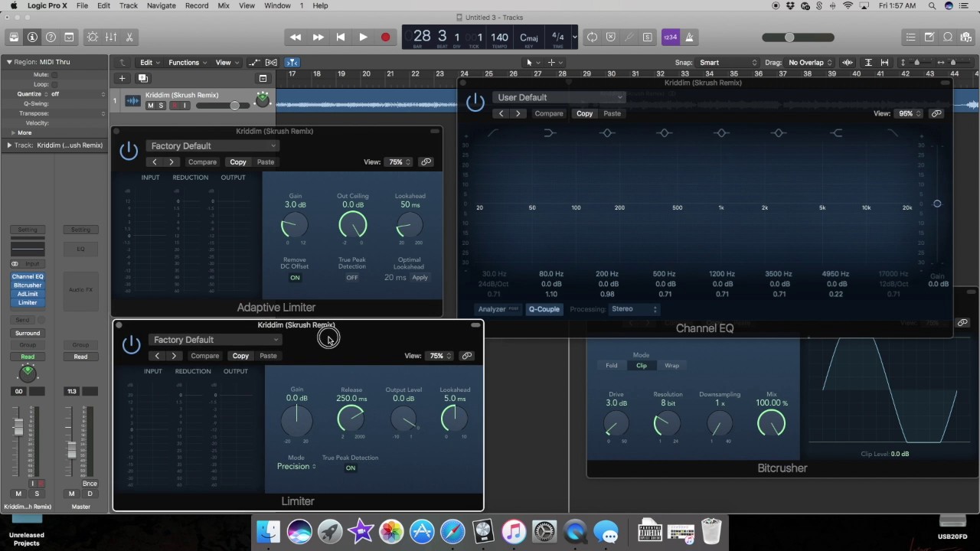Screen dimensions: 980x551
Task: Toggle Adaptive Limiter True Peak Detection OFF
Action: point(352,278)
